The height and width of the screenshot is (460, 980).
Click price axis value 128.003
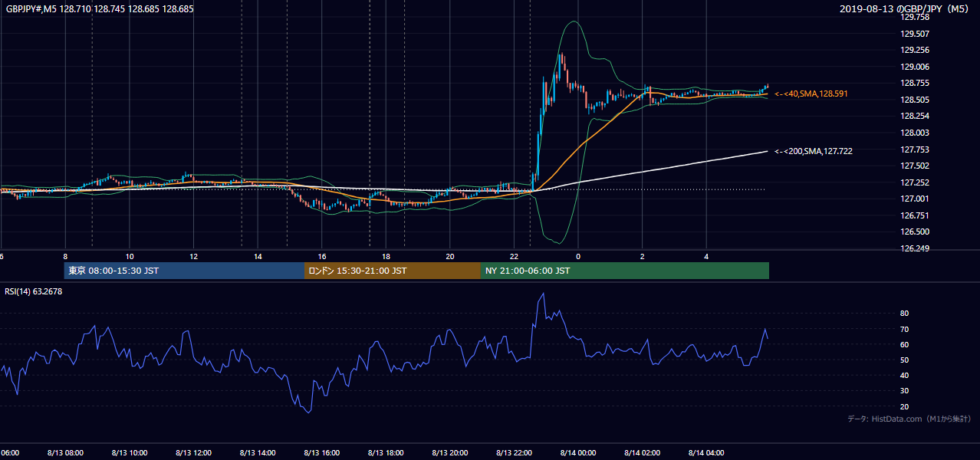[x=916, y=133]
